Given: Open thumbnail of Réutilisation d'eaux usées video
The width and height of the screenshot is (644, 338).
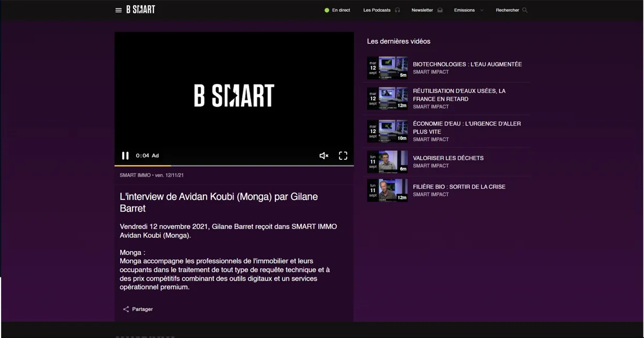Looking at the screenshot, I should coord(387,99).
